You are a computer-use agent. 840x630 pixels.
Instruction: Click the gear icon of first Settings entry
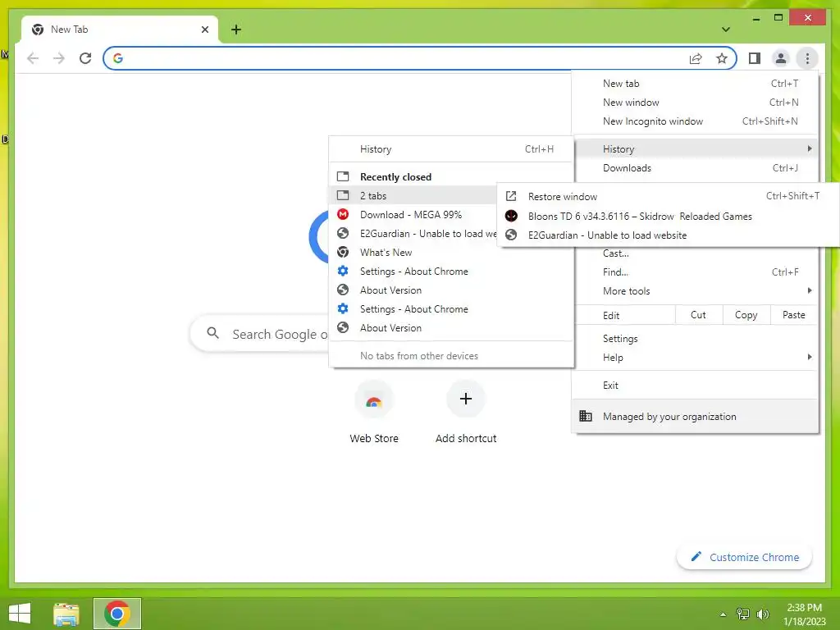point(343,271)
